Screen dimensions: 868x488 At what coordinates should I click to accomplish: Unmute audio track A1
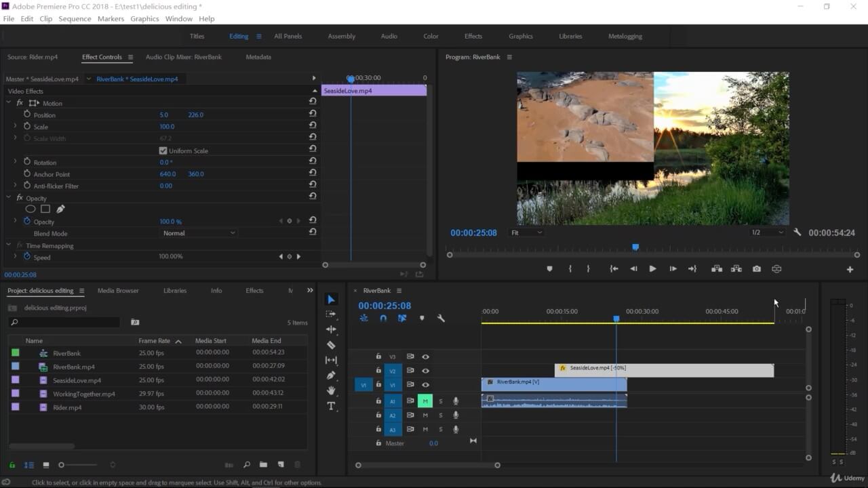[x=425, y=401]
